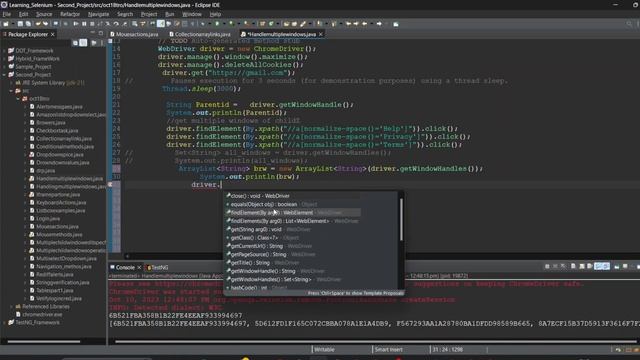Expand JRE System Library node
The height and width of the screenshot is (360, 640).
point(11,83)
